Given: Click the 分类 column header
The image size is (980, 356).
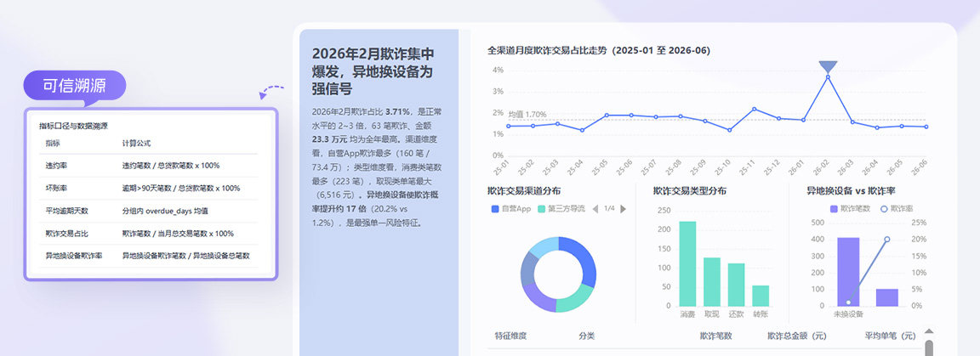Looking at the screenshot, I should coord(586,336).
